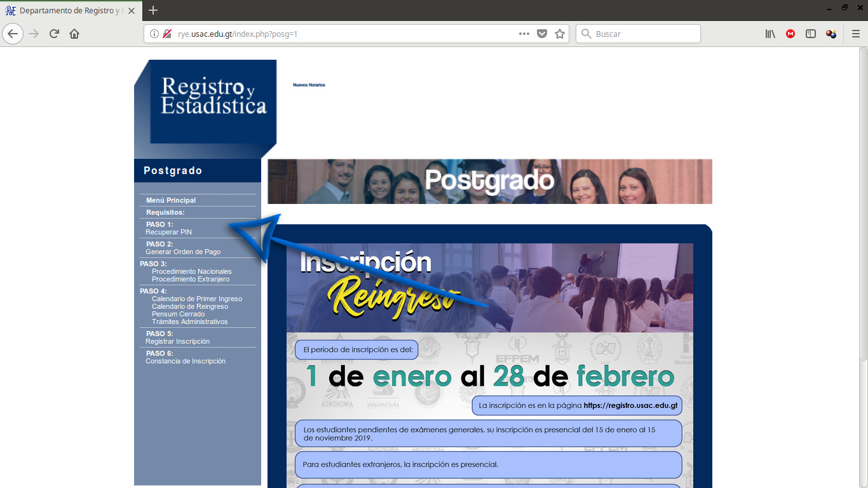The width and height of the screenshot is (868, 488).
Task: Go to Registrar Inscripción
Action: click(x=177, y=341)
